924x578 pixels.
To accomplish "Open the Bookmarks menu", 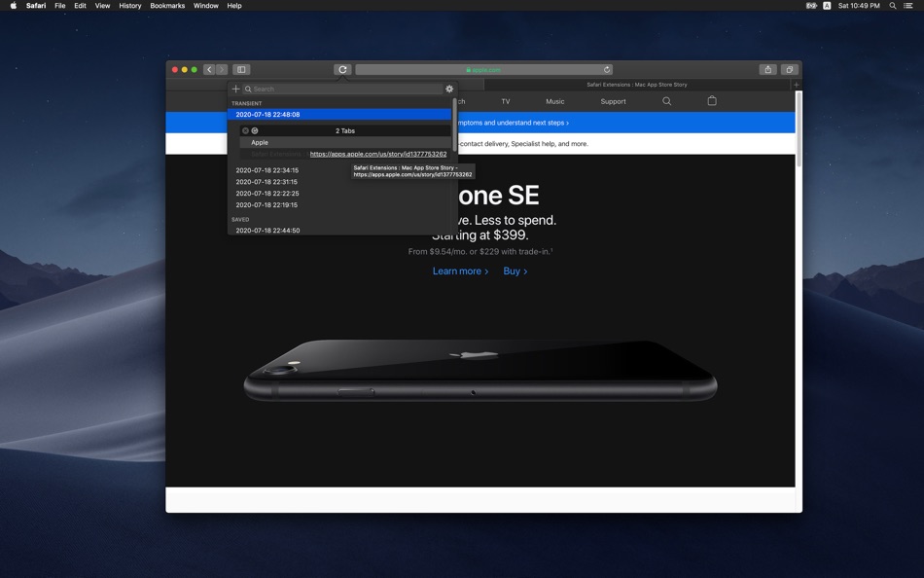I will (167, 5).
